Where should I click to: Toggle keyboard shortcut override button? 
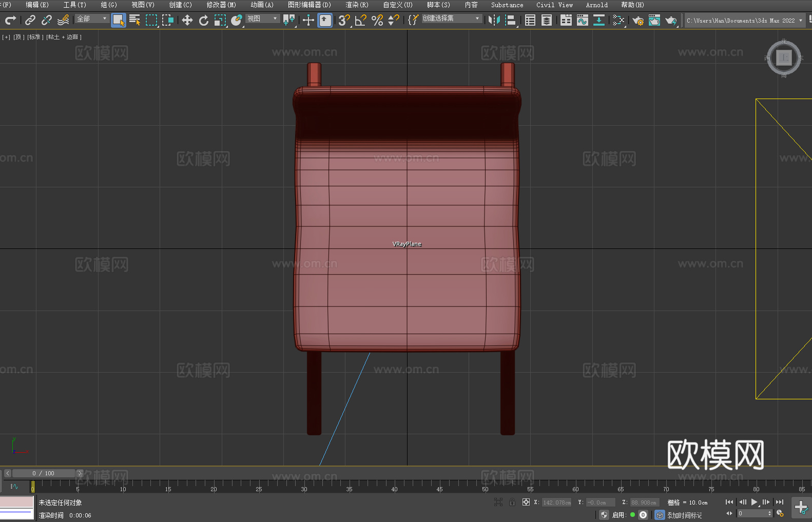[x=325, y=21]
